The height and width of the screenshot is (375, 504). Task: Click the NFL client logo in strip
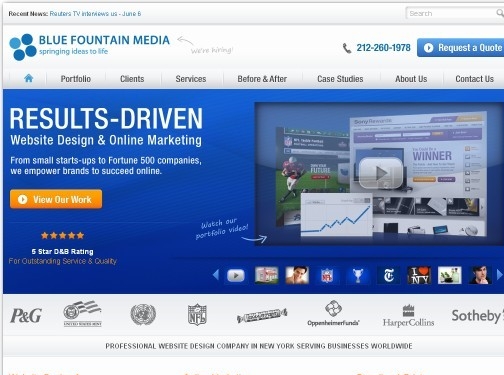click(x=197, y=314)
